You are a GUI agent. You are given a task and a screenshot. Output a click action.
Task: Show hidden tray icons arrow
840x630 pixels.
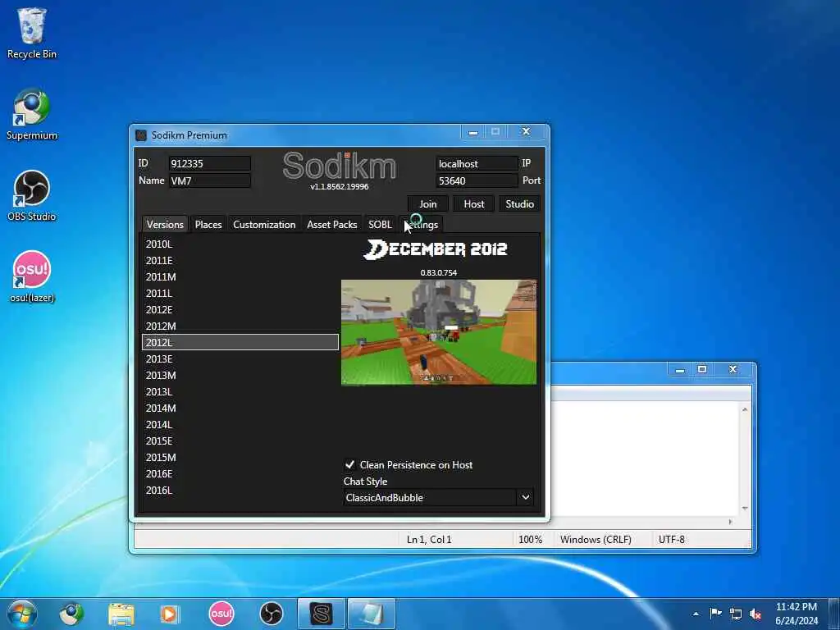(696, 614)
